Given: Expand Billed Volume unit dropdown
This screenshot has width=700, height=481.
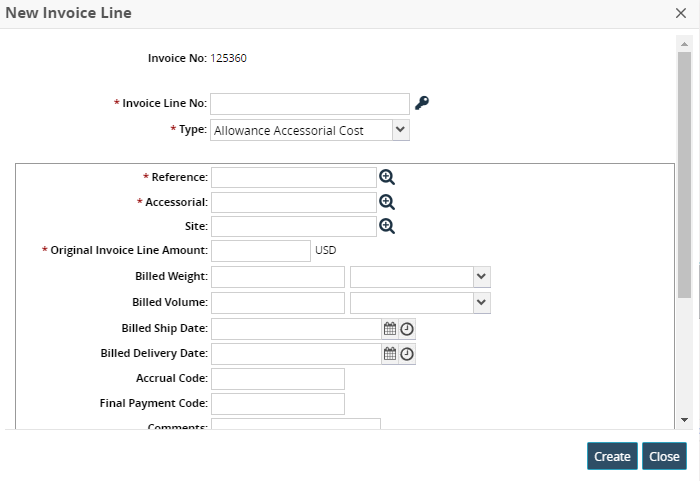Looking at the screenshot, I should tap(481, 302).
